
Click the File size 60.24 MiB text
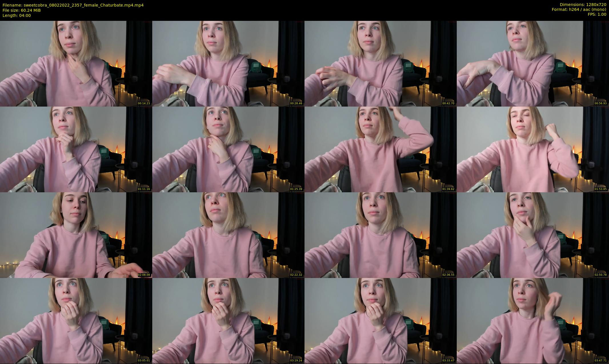pos(22,10)
